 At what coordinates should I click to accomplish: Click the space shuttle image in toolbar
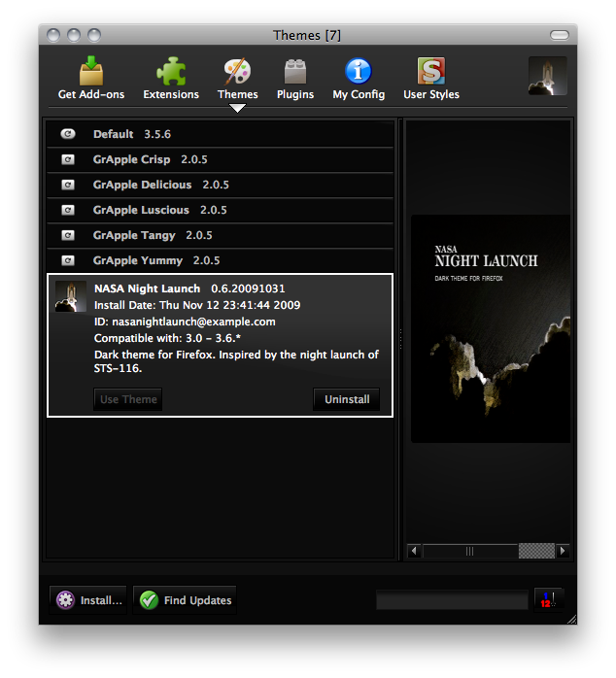[x=547, y=76]
